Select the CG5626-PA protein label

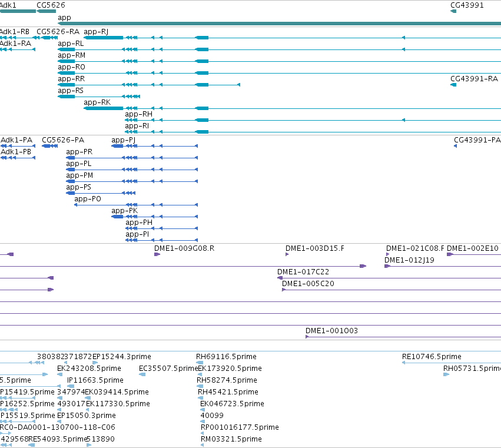[x=63, y=140]
